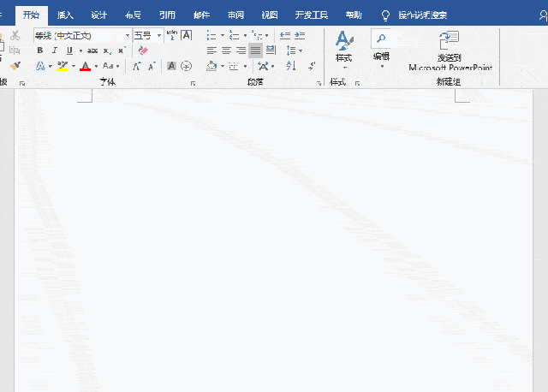
Task: Open the 帮助 tab
Action: 354,15
